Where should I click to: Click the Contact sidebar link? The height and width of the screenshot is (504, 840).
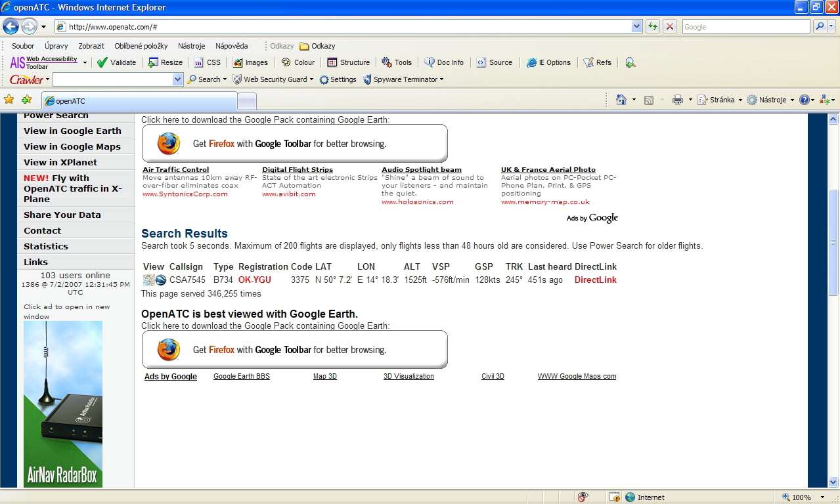pos(42,230)
